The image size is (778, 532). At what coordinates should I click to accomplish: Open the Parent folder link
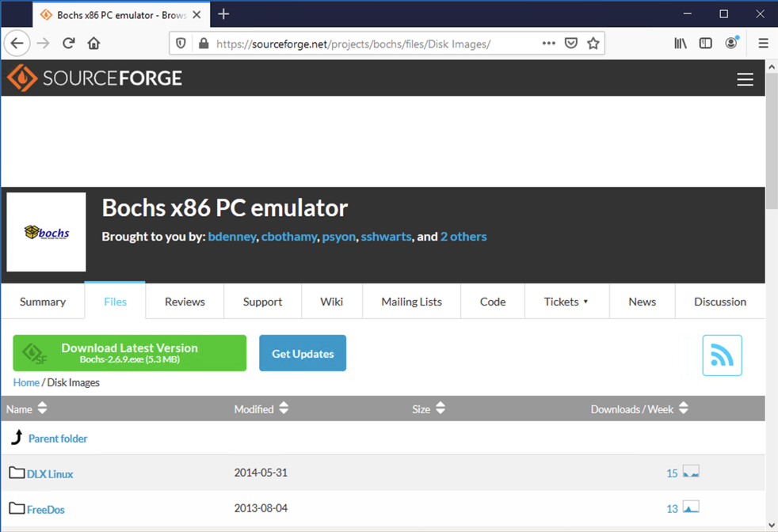[x=58, y=439]
